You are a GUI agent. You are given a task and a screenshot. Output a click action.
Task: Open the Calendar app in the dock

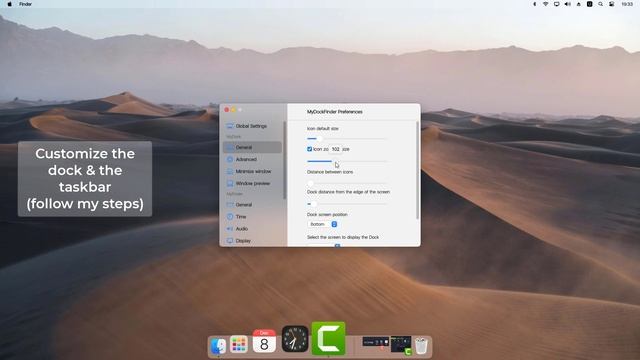pos(264,341)
